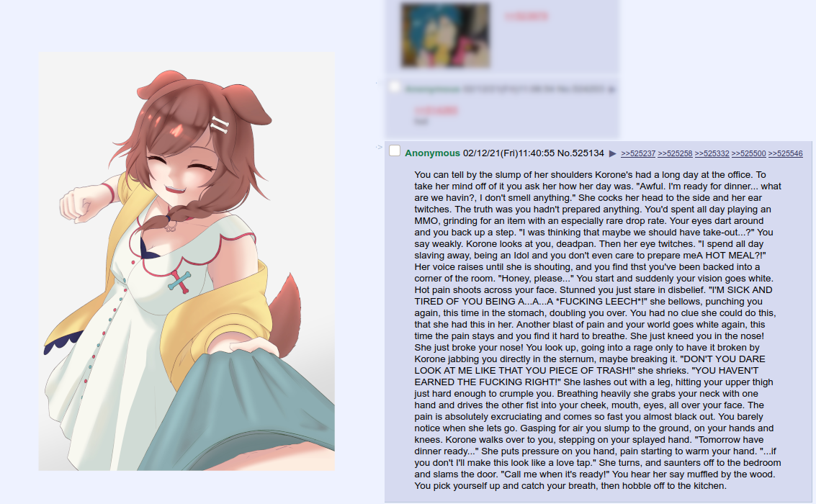Click the 02/12/21(Fri)11:40:55 timestamp

coord(509,153)
